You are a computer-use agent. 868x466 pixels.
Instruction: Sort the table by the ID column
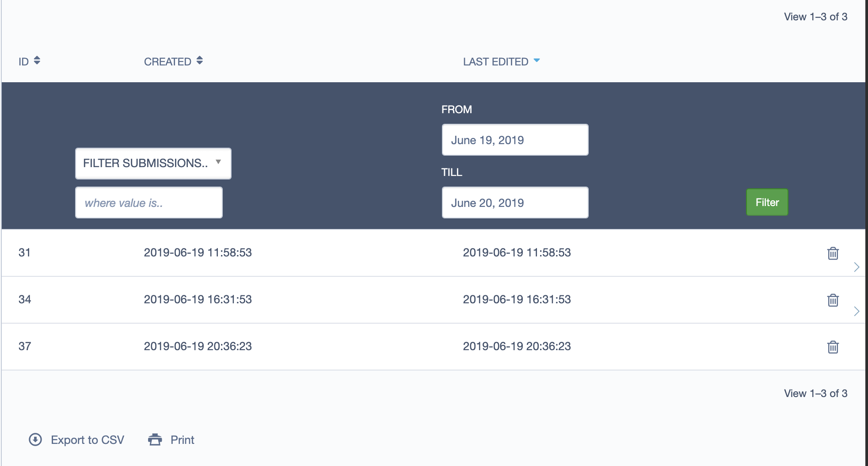(23, 61)
